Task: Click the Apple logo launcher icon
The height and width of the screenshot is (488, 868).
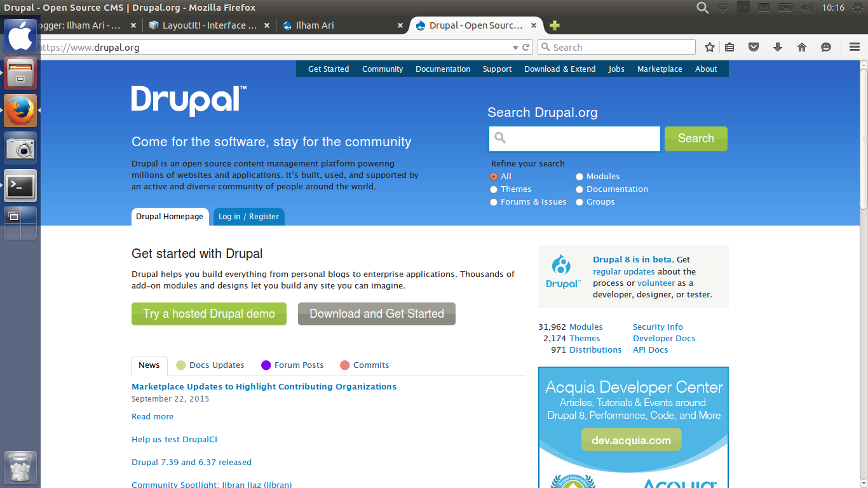Action: coord(20,35)
